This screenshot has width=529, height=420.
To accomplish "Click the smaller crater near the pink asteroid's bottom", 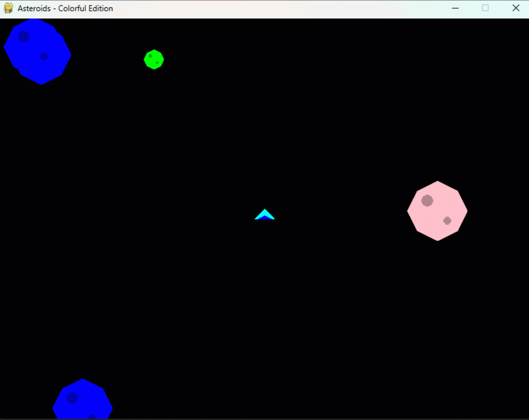I will tap(448, 221).
